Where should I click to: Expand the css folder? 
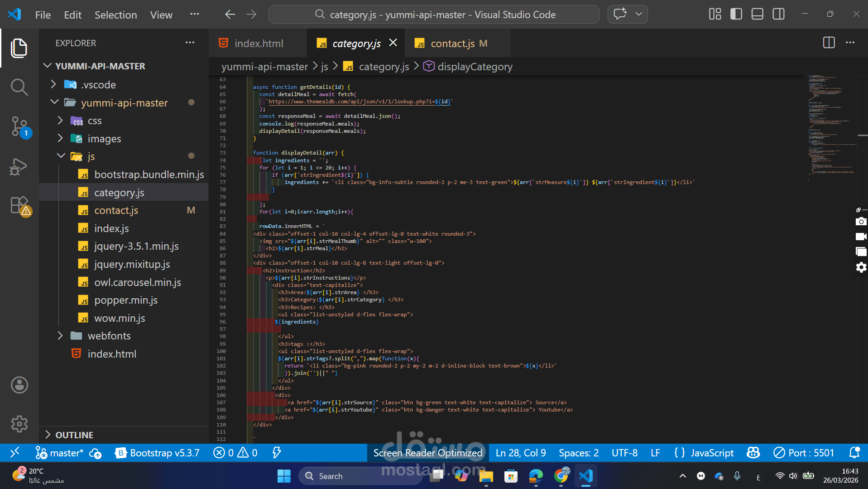(94, 121)
